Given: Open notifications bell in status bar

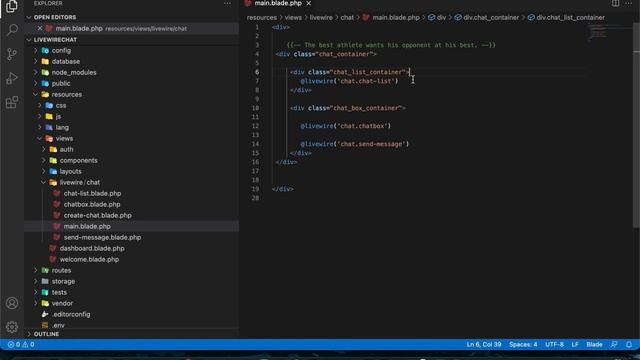Looking at the screenshot, I should pyautogui.click(x=629, y=345).
